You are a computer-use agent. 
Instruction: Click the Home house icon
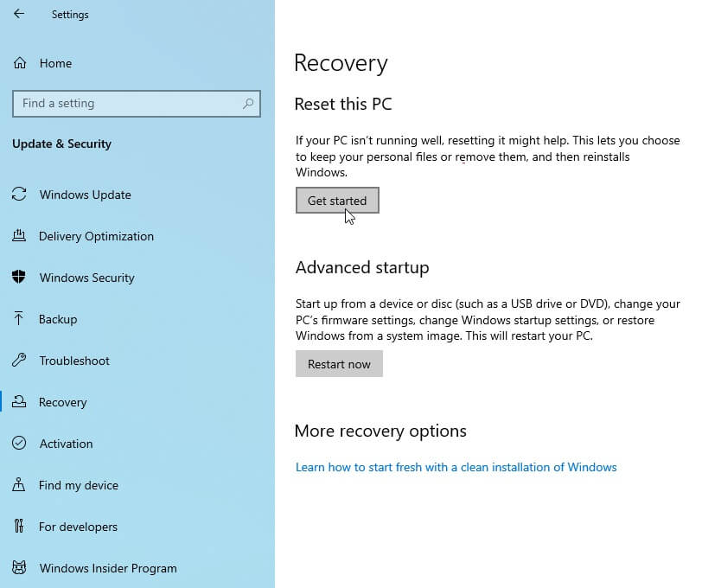pyautogui.click(x=19, y=62)
